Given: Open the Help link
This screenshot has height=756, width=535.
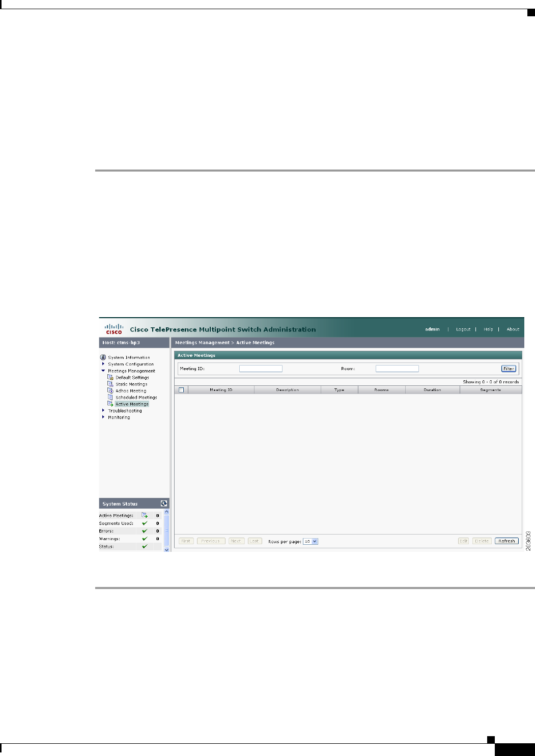Looking at the screenshot, I should [488, 329].
